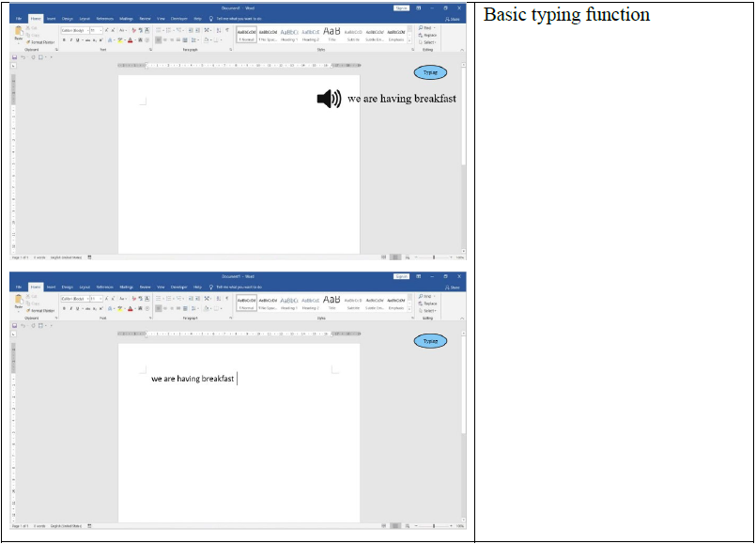The image size is (756, 544).
Task: Expand the font size dropdown
Action: pyautogui.click(x=101, y=30)
